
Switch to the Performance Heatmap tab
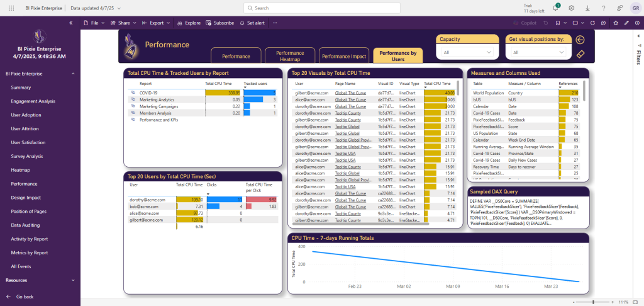290,55
